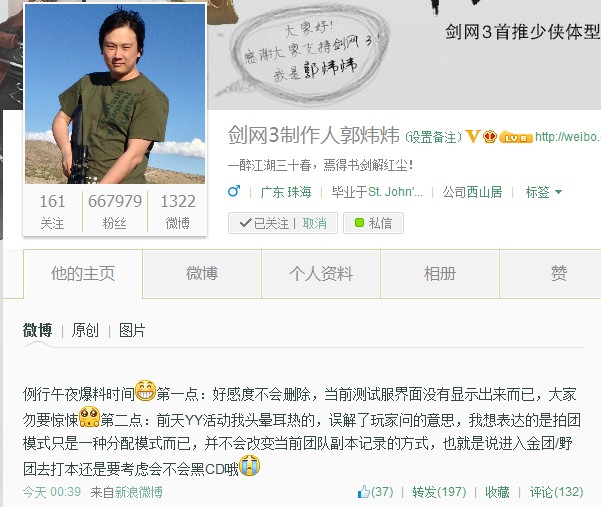Image resolution: width=601 pixels, height=507 pixels.
Task: Click the grinning emoji in the post
Action: [x=145, y=391]
